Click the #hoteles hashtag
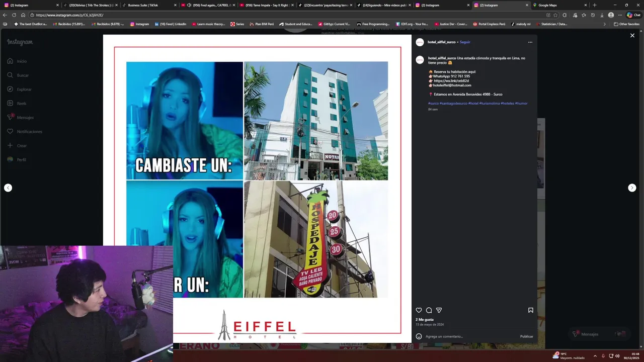The image size is (644, 362). pyautogui.click(x=507, y=103)
